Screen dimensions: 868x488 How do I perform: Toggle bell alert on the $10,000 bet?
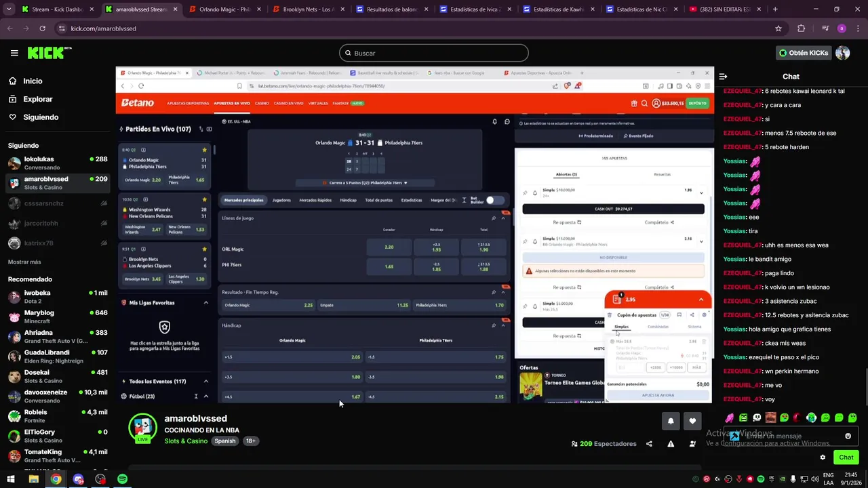(x=534, y=193)
